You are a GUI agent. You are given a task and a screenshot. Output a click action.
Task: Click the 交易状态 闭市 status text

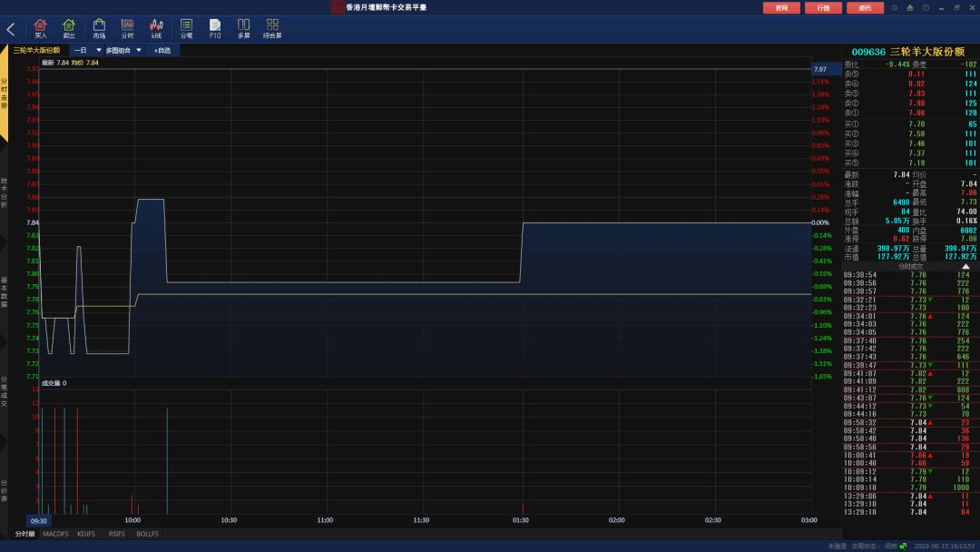pos(875,547)
